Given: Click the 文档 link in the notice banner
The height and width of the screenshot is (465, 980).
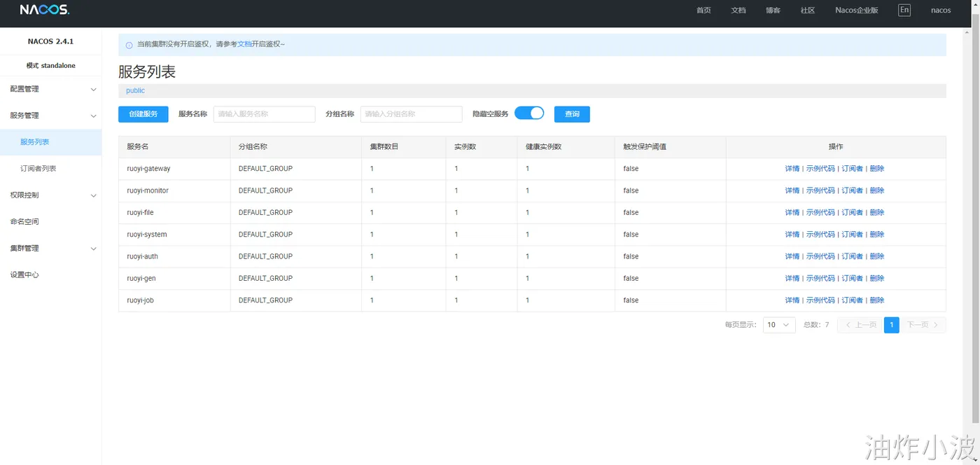Looking at the screenshot, I should (244, 44).
